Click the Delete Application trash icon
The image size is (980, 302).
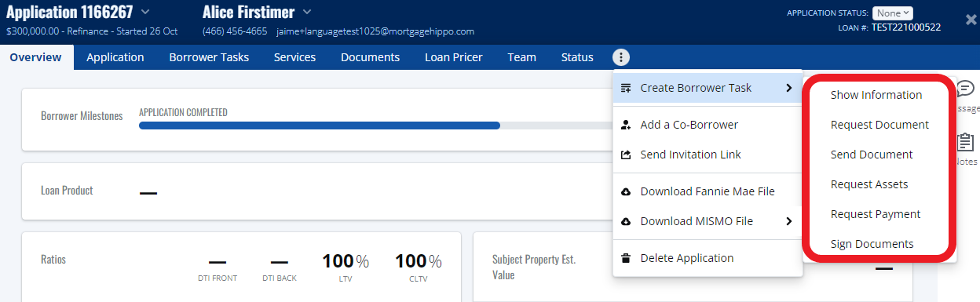pos(626,258)
